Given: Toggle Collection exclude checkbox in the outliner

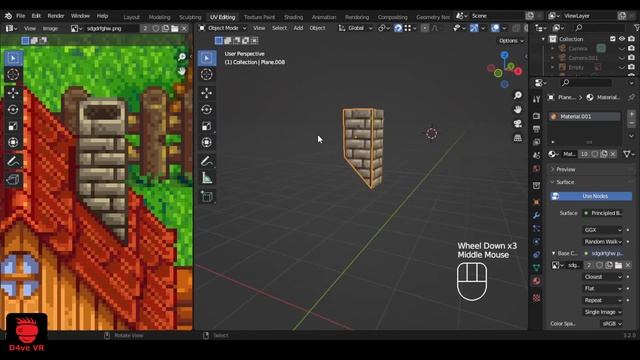Looking at the screenshot, I should click(x=613, y=39).
